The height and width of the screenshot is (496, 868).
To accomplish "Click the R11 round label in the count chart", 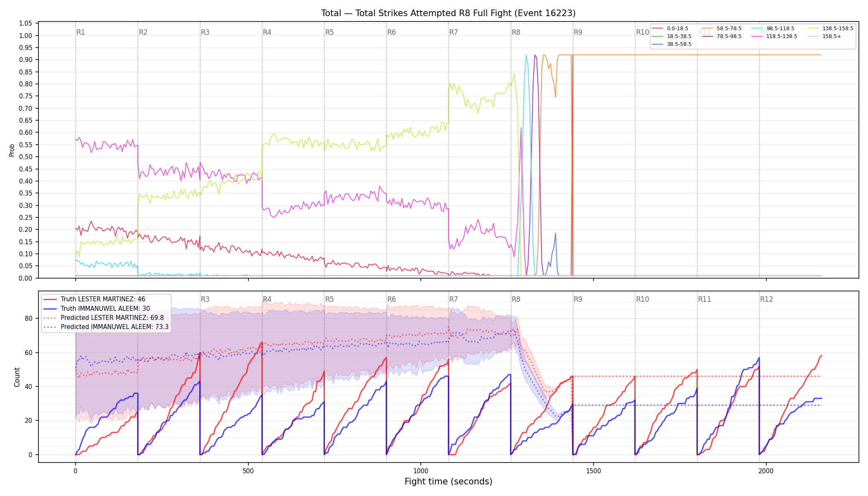I will pos(704,299).
